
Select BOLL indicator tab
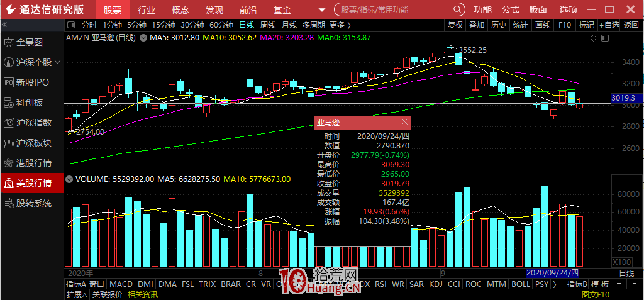click(x=520, y=284)
